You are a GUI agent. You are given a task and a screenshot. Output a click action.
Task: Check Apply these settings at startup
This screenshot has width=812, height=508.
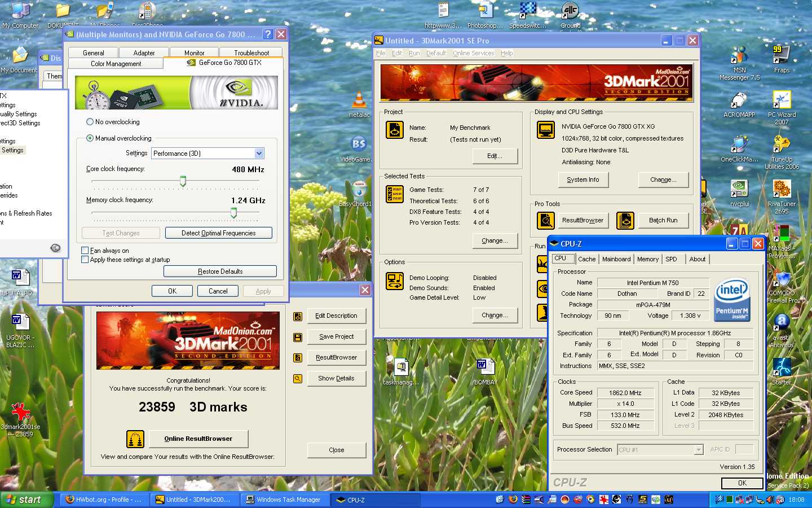[85, 260]
